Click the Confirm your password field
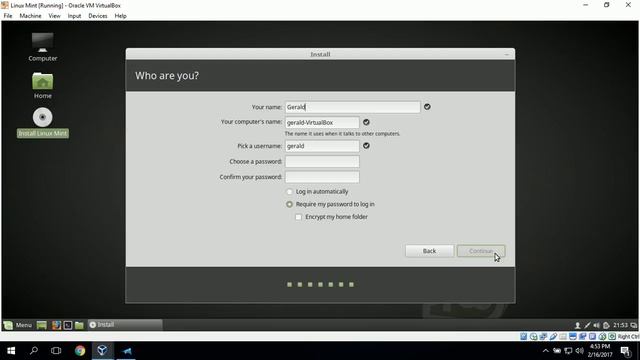This screenshot has height=360, width=640. click(x=322, y=177)
